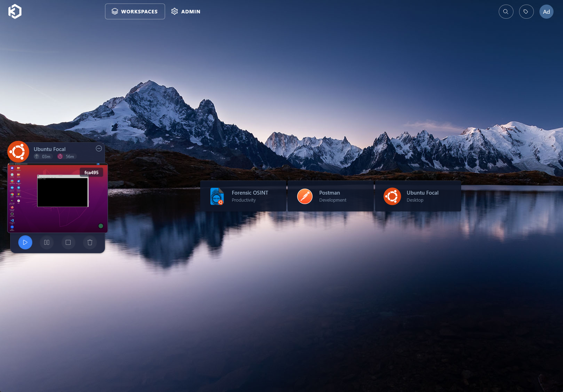
Task: Launch the Forensic OSINT workspace
Action: click(243, 196)
